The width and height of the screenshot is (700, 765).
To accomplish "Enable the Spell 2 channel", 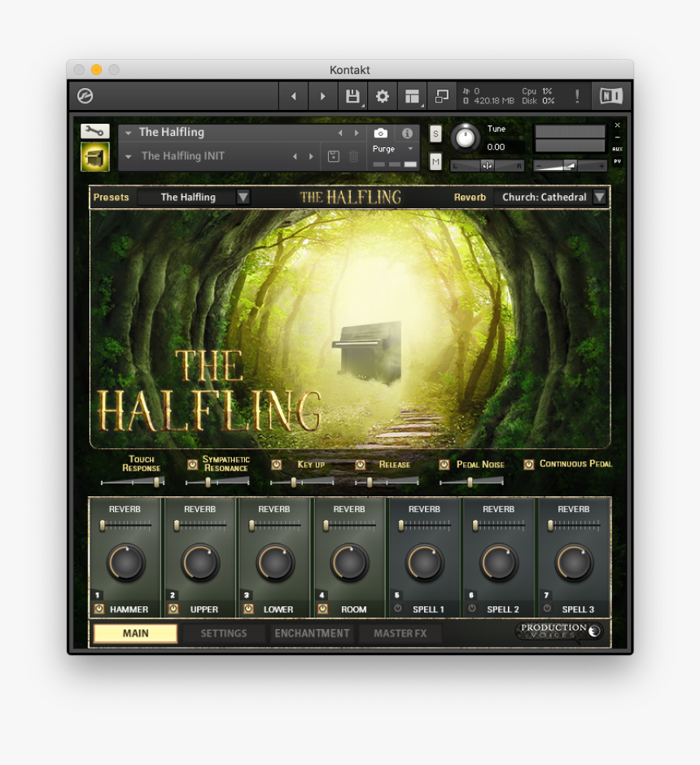I will click(x=472, y=609).
